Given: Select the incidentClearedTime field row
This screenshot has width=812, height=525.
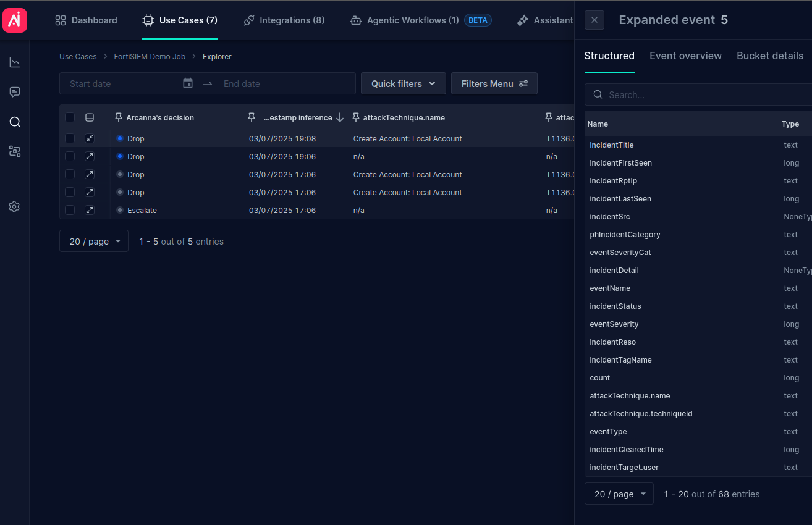Looking at the screenshot, I should [x=698, y=449].
